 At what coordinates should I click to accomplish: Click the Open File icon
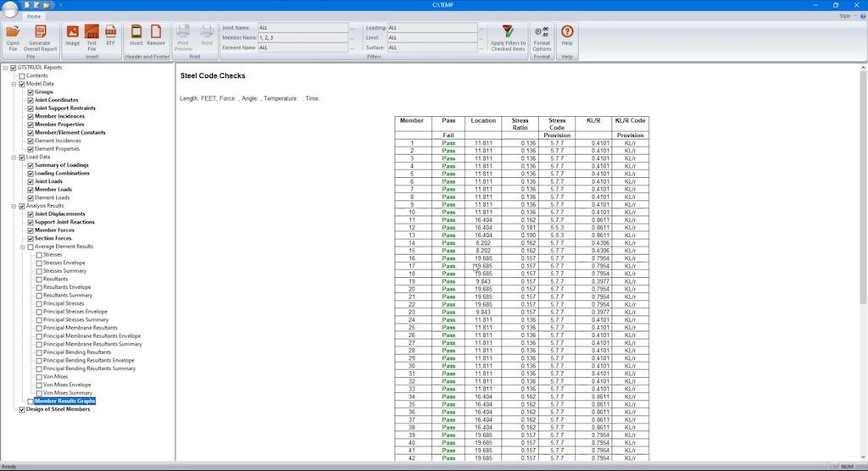click(13, 37)
